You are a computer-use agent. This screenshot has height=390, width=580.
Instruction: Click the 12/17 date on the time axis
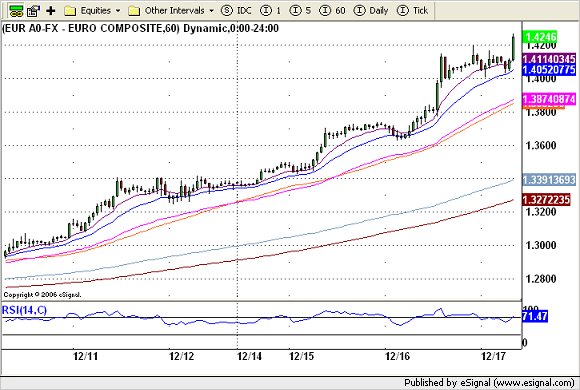pyautogui.click(x=493, y=356)
